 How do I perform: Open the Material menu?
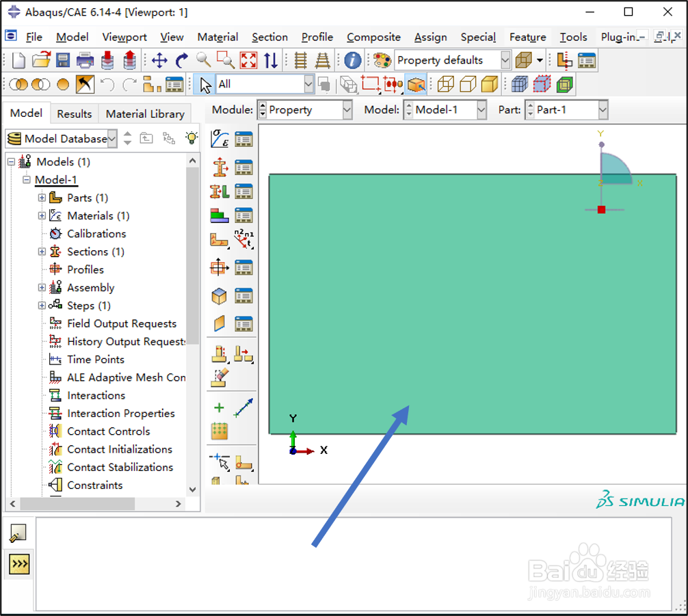point(217,38)
